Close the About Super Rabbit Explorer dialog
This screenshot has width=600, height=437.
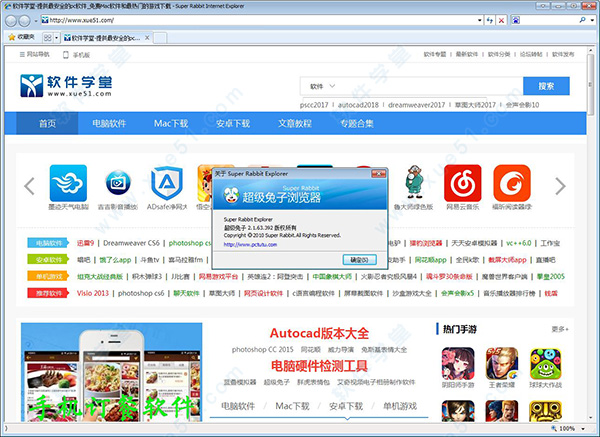pyautogui.click(x=379, y=172)
